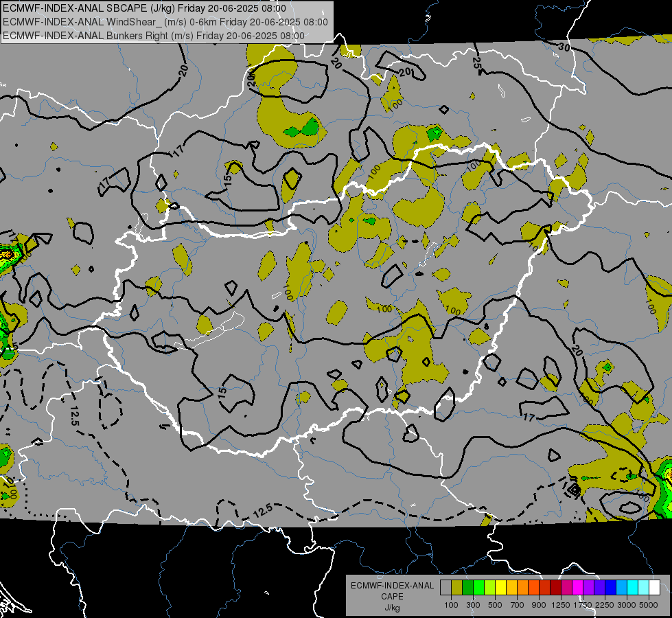This screenshot has width=672, height=618.
Task: Click the WindShear_ 0-6km title line
Action: pyautogui.click(x=165, y=22)
